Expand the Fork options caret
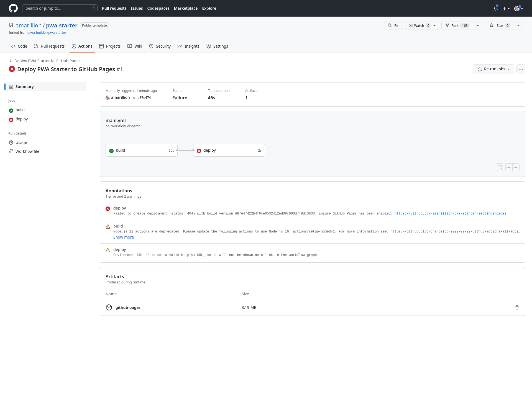The image size is (532, 403). pyautogui.click(x=478, y=25)
